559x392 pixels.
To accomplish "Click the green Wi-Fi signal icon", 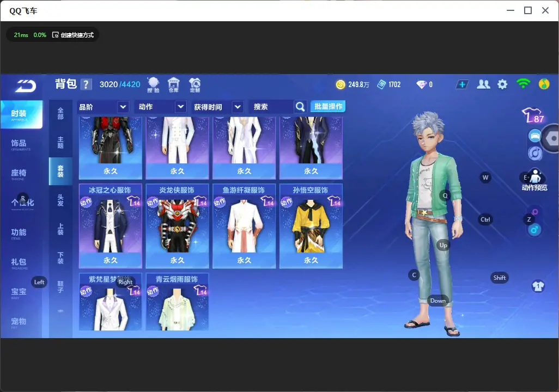I will [523, 84].
